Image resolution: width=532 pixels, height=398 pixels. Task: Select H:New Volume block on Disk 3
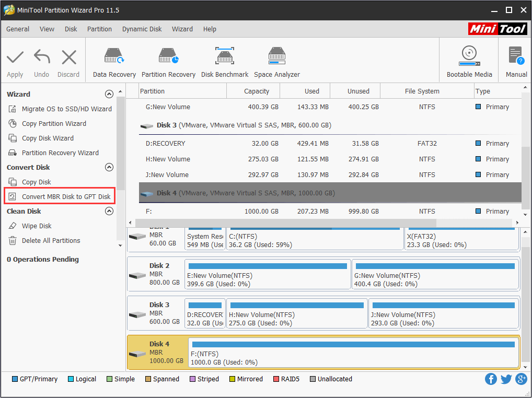pyautogui.click(x=297, y=313)
